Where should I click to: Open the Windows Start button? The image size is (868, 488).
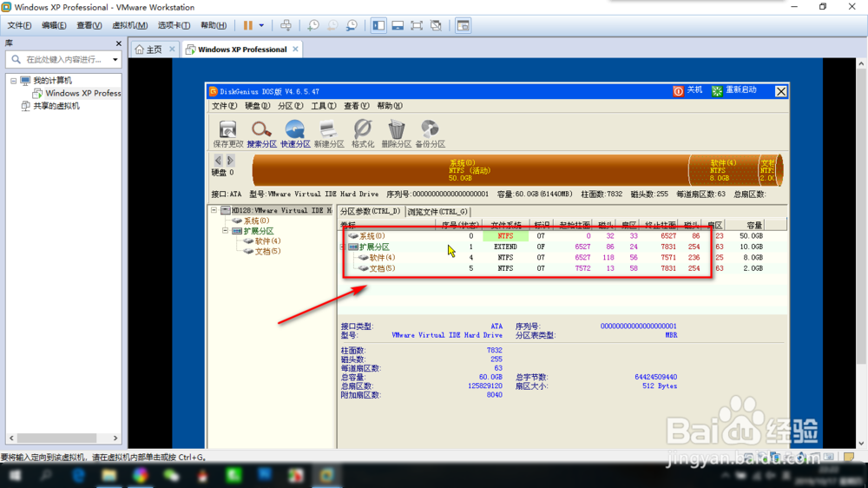15,476
